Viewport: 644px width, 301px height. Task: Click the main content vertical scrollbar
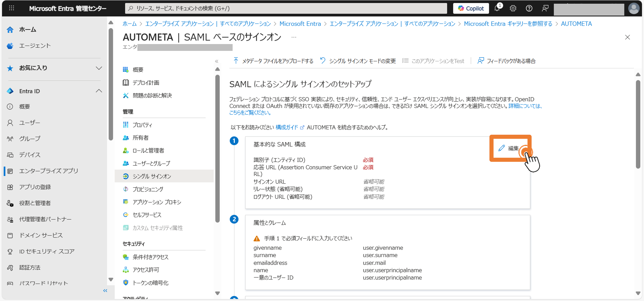[x=638, y=124]
